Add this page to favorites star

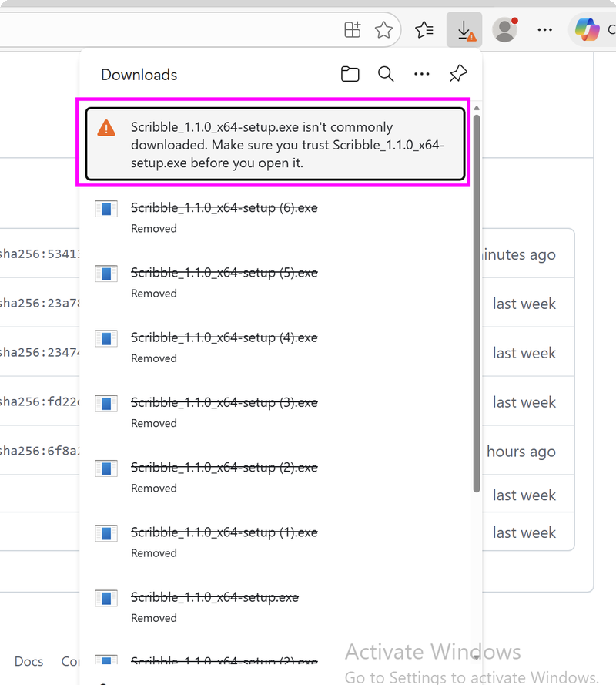[x=383, y=30]
